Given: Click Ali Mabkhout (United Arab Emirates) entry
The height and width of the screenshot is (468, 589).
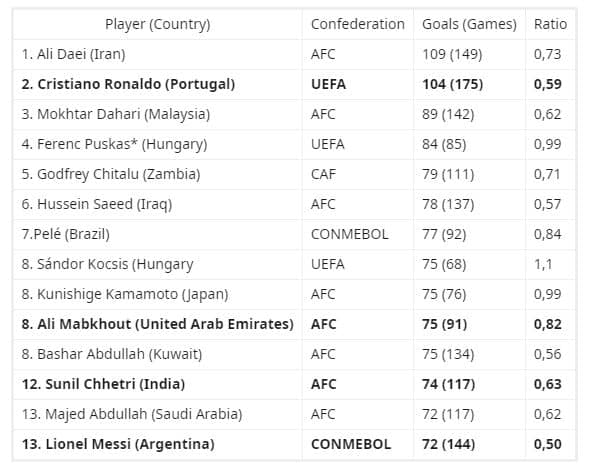Looking at the screenshot, I should (157, 325).
